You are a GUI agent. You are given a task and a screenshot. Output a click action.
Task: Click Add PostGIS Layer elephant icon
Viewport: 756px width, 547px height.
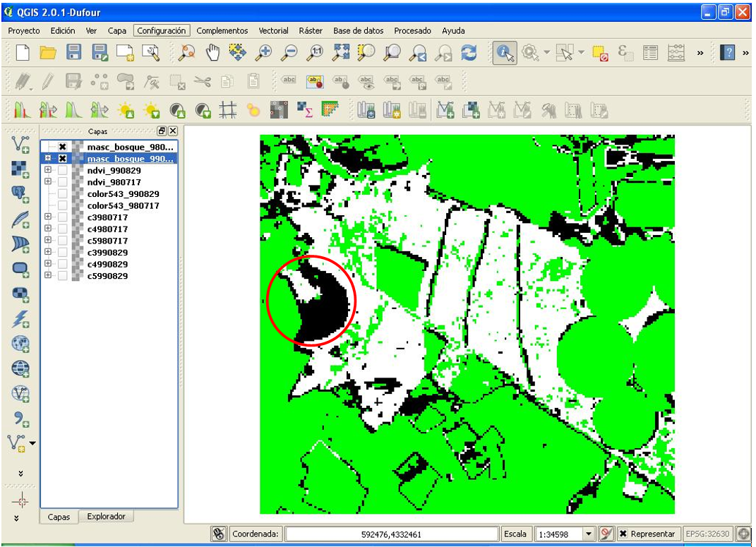(20, 193)
